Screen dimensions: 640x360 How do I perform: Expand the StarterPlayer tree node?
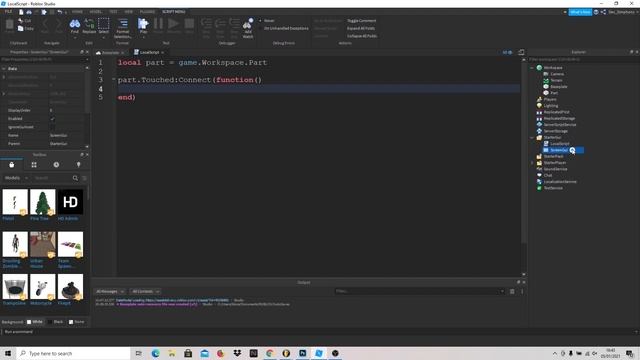coord(532,163)
